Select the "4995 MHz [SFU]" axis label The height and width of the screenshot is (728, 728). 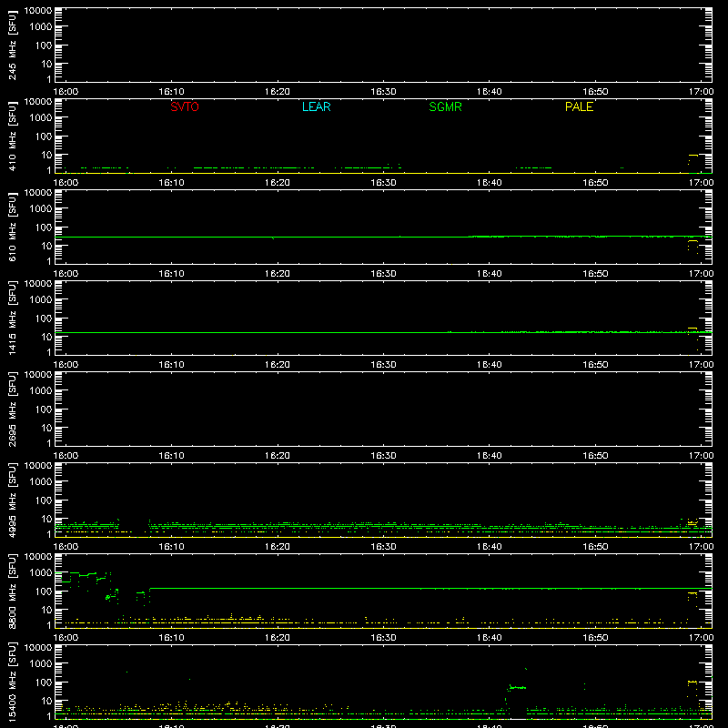pos(12,500)
